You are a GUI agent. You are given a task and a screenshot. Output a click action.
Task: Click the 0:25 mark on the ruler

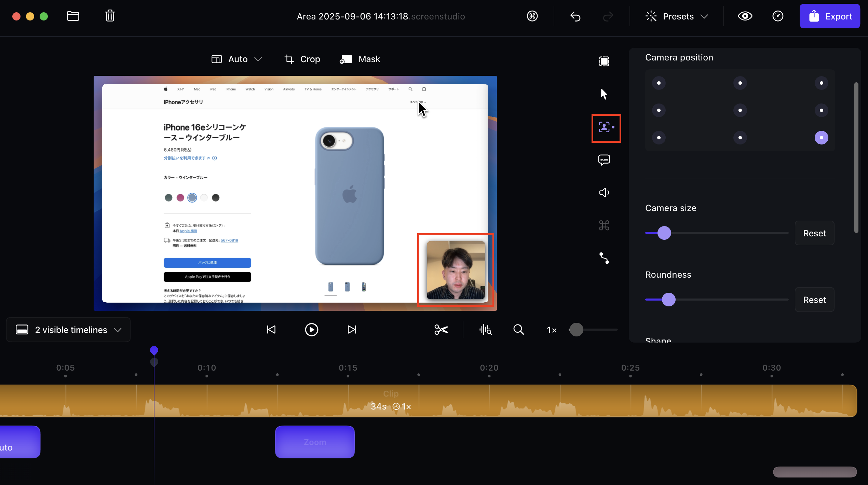pyautogui.click(x=630, y=368)
